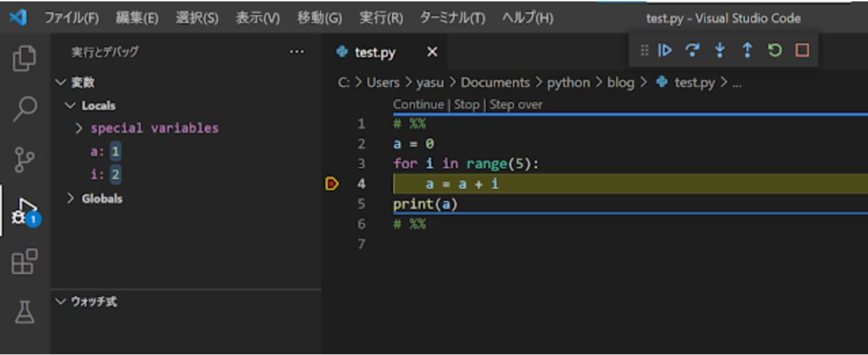Collapse the Locals scope
This screenshot has width=868, height=355.
[70, 106]
